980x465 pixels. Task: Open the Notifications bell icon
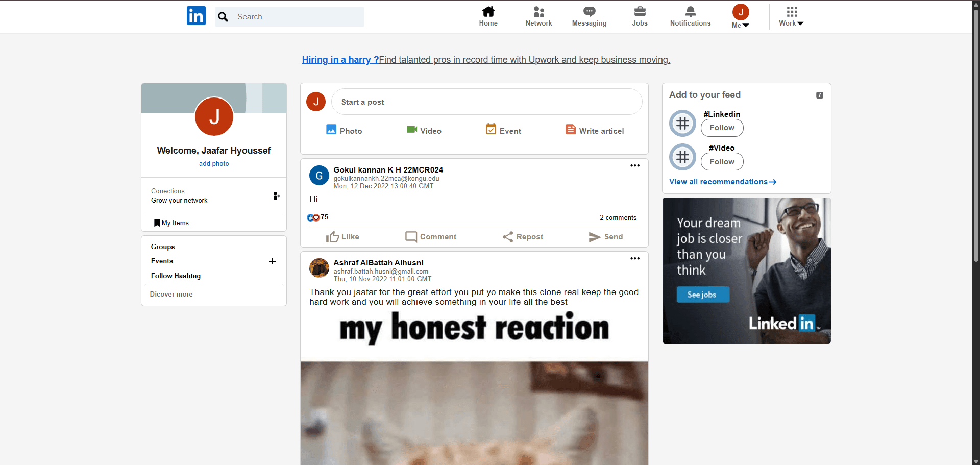(690, 11)
